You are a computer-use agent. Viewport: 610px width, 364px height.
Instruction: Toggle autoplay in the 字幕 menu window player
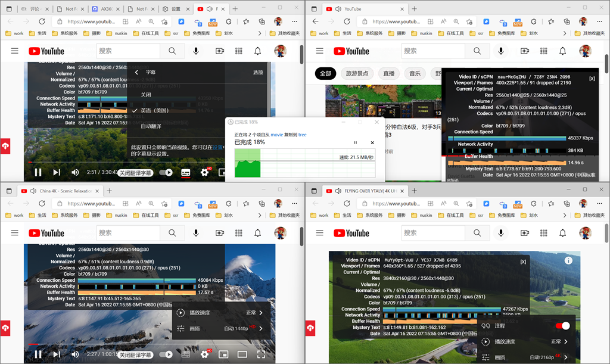pyautogui.click(x=167, y=172)
